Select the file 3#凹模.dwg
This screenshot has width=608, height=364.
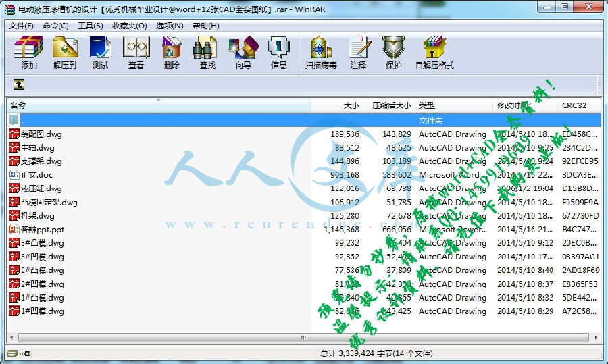[x=43, y=257]
